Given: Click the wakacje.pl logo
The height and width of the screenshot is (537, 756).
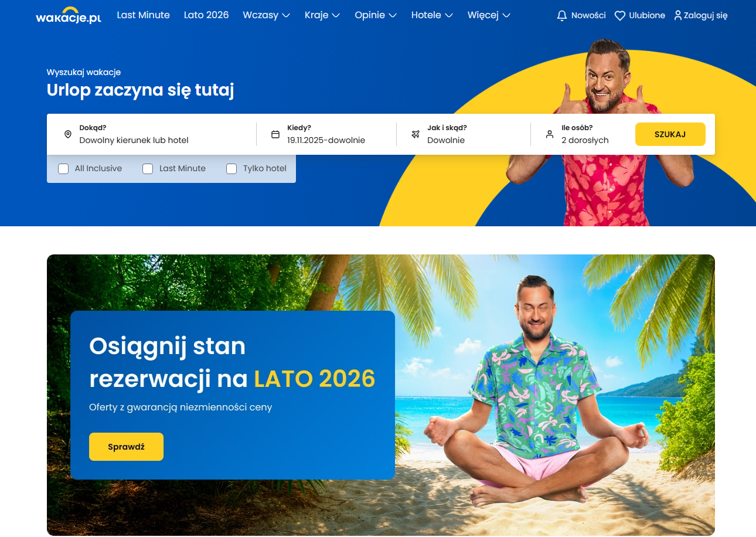Looking at the screenshot, I should [x=69, y=15].
